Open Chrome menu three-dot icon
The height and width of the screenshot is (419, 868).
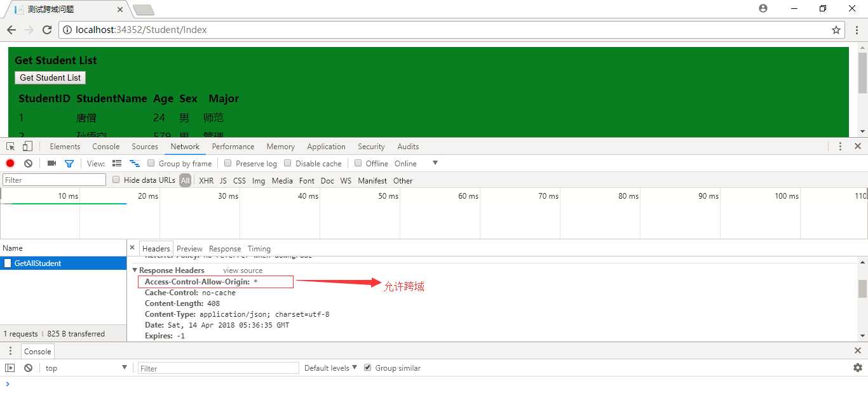(855, 30)
